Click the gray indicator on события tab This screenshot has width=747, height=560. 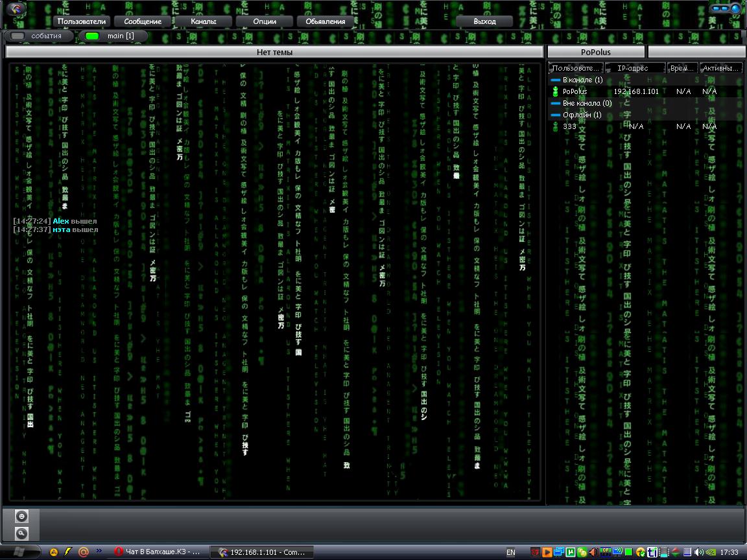click(x=17, y=36)
